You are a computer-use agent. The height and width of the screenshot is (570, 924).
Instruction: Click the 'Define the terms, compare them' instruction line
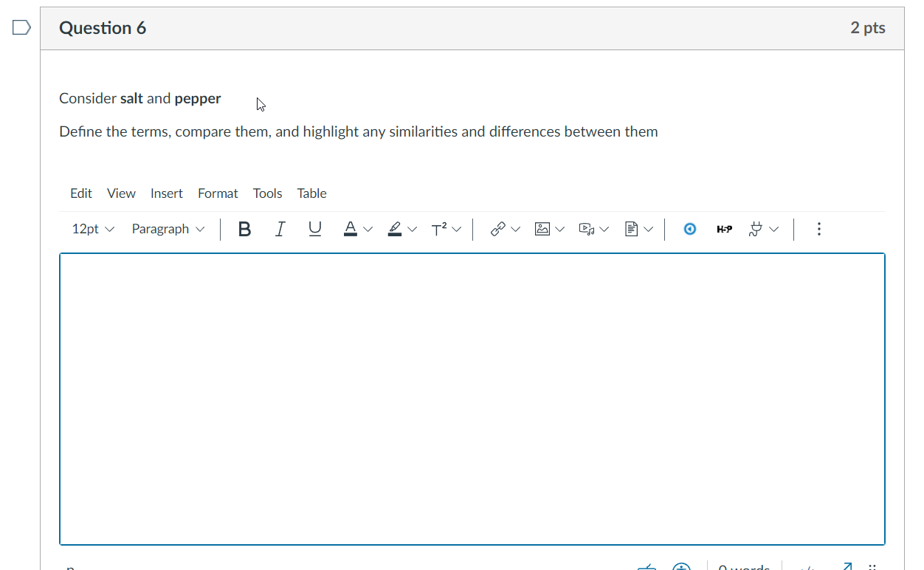click(359, 132)
